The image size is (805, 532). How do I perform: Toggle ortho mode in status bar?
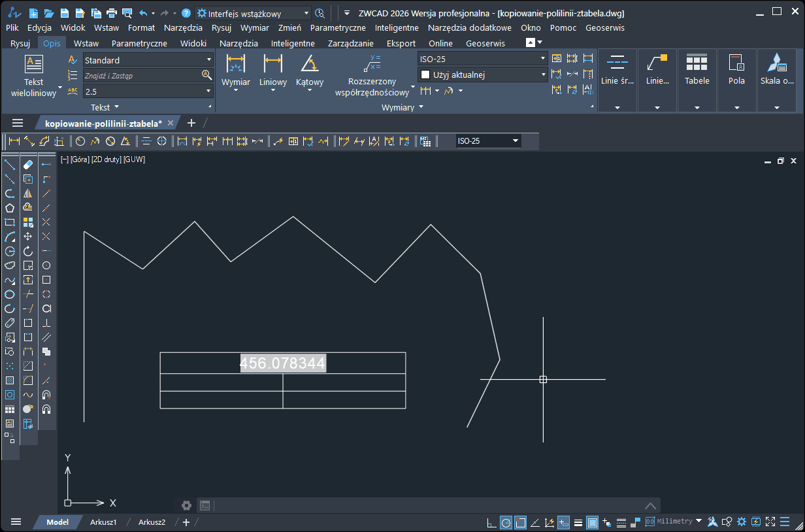point(491,522)
